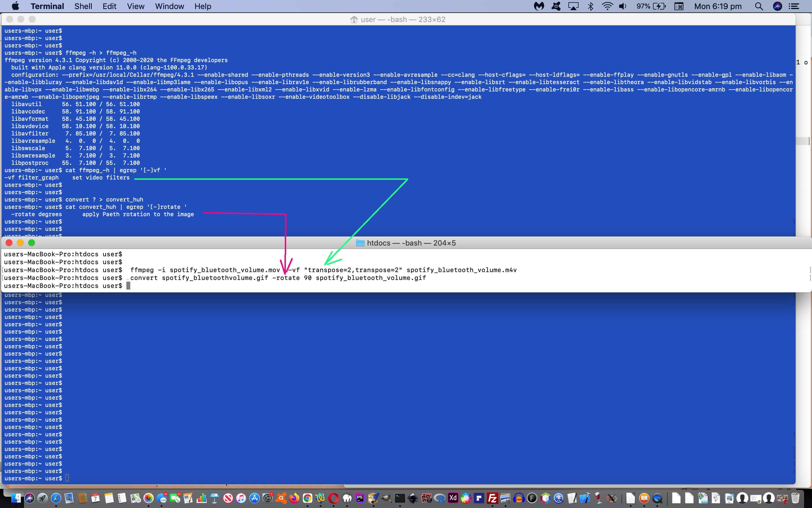Open the Wi-Fi status menu
Viewport: 812px width, 508px height.
(x=607, y=6)
